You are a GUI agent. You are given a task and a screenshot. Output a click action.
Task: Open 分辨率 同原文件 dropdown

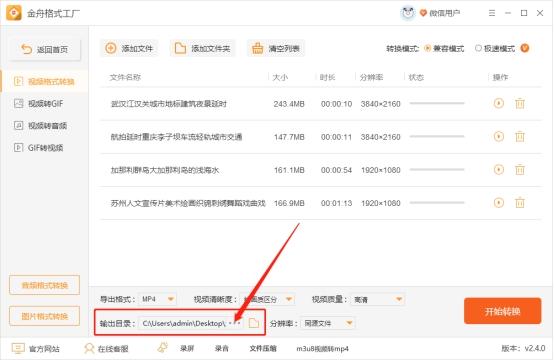pyautogui.click(x=328, y=323)
